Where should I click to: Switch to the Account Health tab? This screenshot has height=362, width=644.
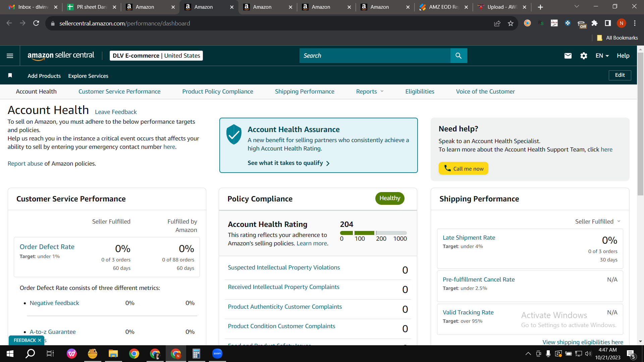pos(36,92)
